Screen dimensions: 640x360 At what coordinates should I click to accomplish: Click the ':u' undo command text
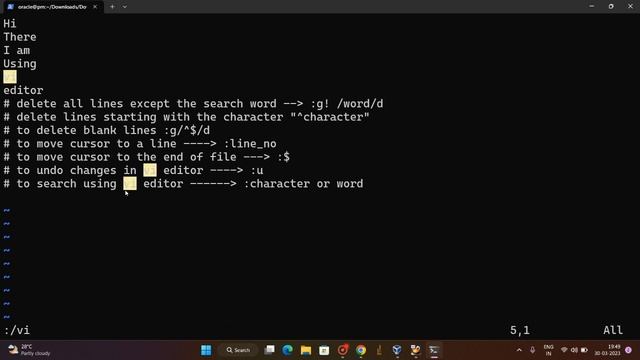click(257, 170)
